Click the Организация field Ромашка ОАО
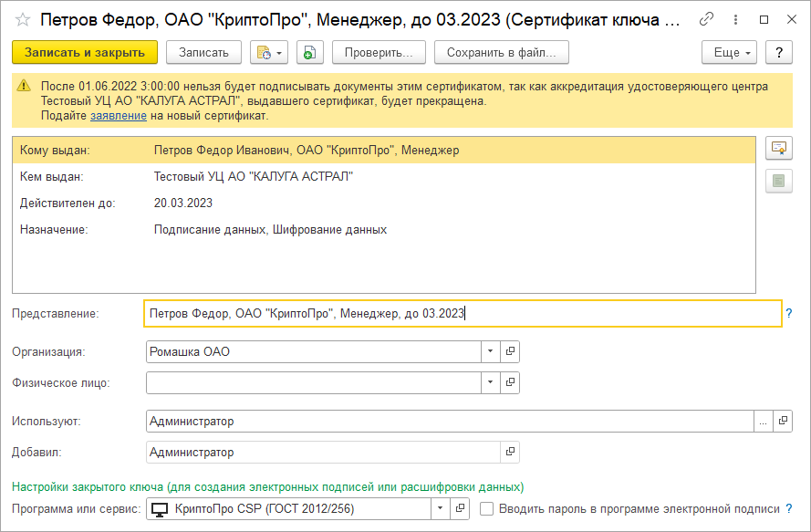Image resolution: width=811 pixels, height=532 pixels. 314,352
